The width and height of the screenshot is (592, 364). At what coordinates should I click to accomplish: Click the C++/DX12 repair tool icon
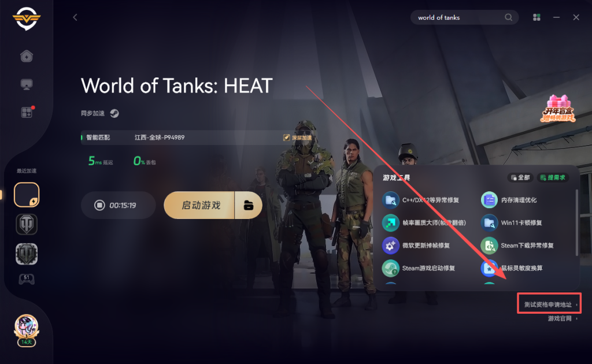point(390,200)
